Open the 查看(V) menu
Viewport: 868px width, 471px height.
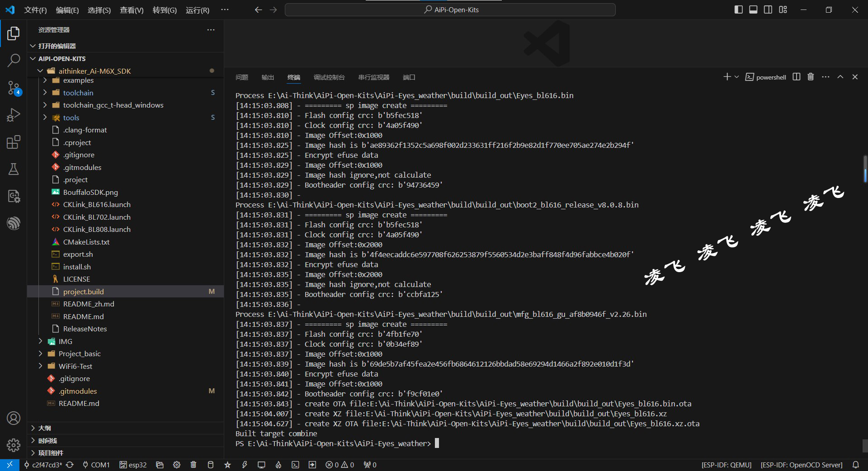pyautogui.click(x=132, y=10)
